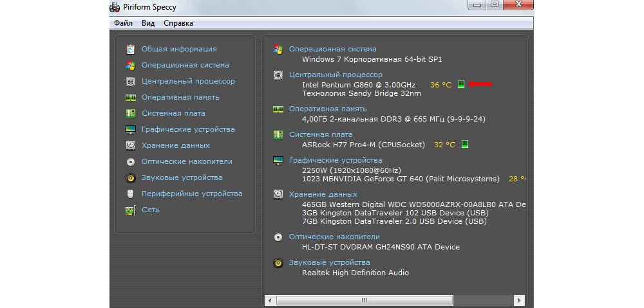The width and height of the screenshot is (644, 308).
Task: Select Сеть in the sidebar
Action: (x=151, y=210)
